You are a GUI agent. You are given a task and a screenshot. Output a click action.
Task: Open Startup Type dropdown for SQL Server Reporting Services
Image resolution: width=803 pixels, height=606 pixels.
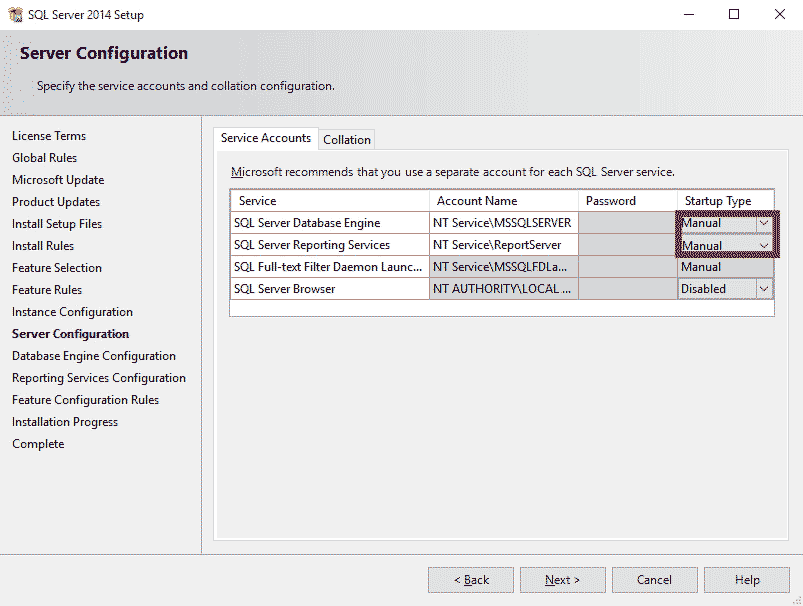tap(763, 244)
